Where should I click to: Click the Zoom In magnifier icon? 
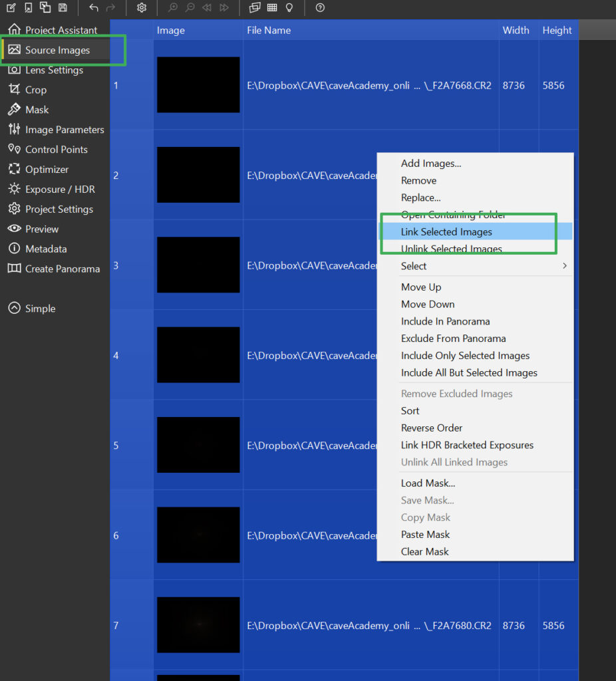click(172, 7)
